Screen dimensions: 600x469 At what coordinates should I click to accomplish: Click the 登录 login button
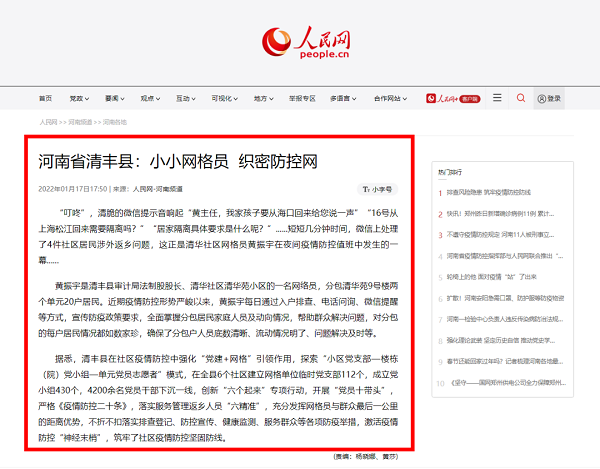pos(549,98)
